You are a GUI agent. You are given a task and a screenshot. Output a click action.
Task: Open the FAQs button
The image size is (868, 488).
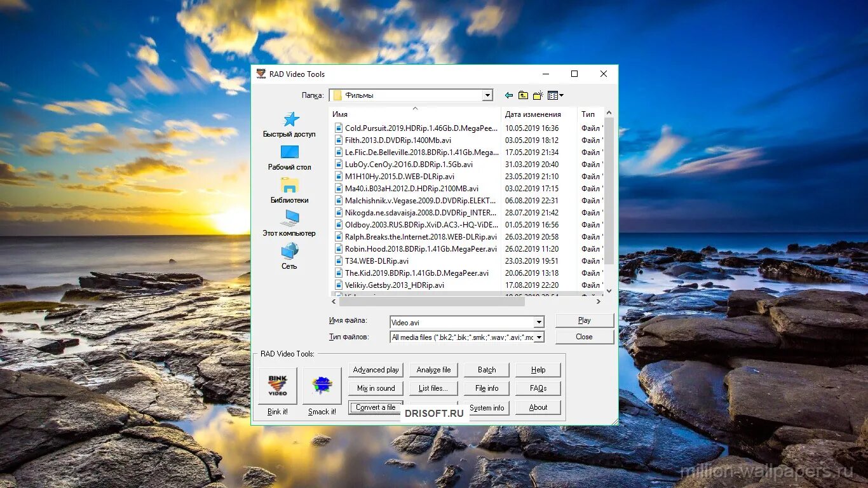click(538, 388)
